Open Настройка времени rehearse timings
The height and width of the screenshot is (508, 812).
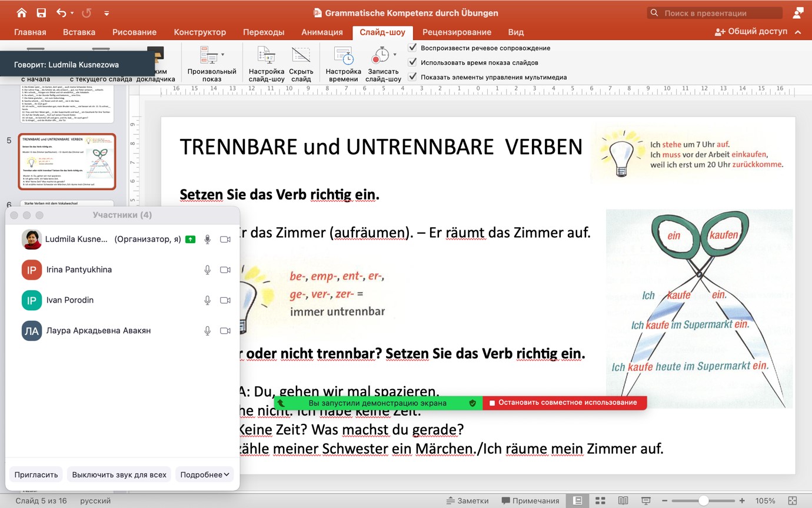click(344, 64)
